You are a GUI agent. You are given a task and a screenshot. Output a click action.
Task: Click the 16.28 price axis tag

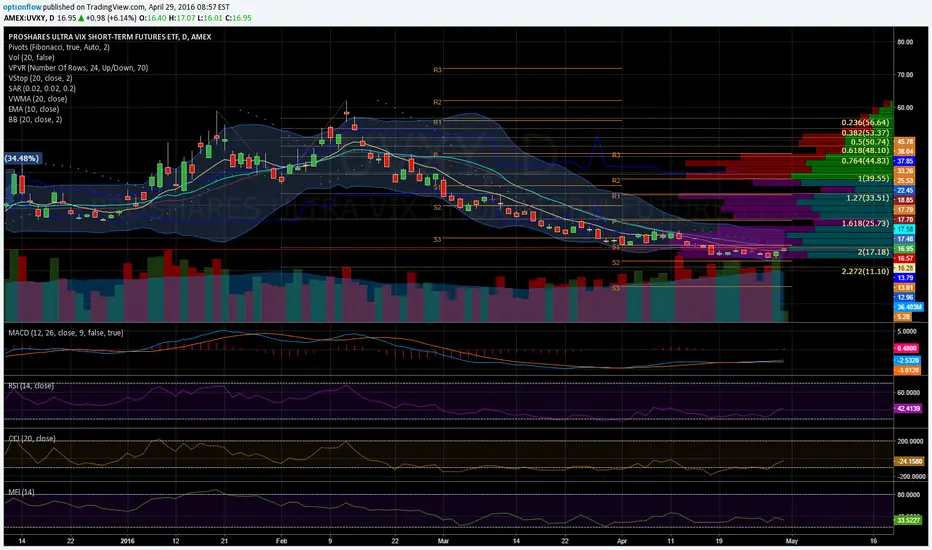pos(905,268)
